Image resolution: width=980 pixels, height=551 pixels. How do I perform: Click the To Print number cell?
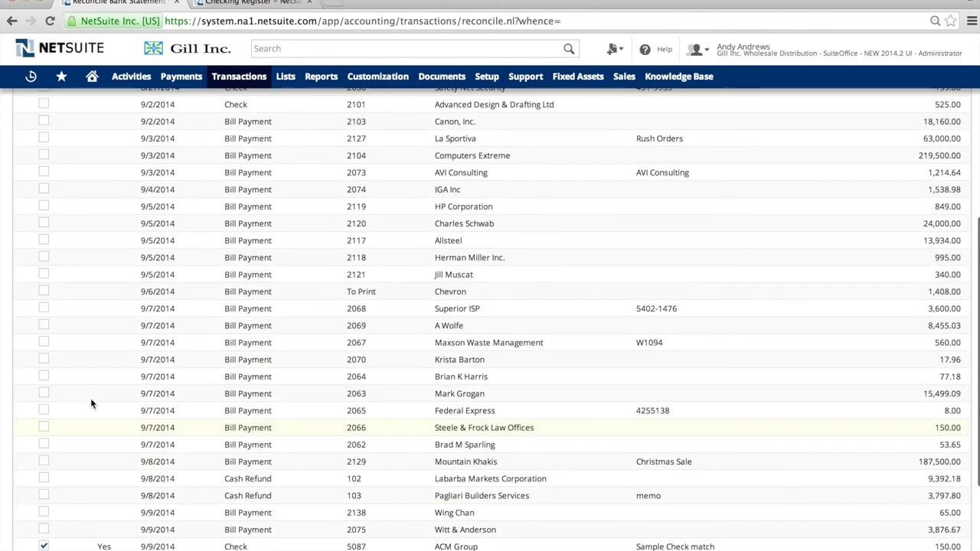point(361,292)
